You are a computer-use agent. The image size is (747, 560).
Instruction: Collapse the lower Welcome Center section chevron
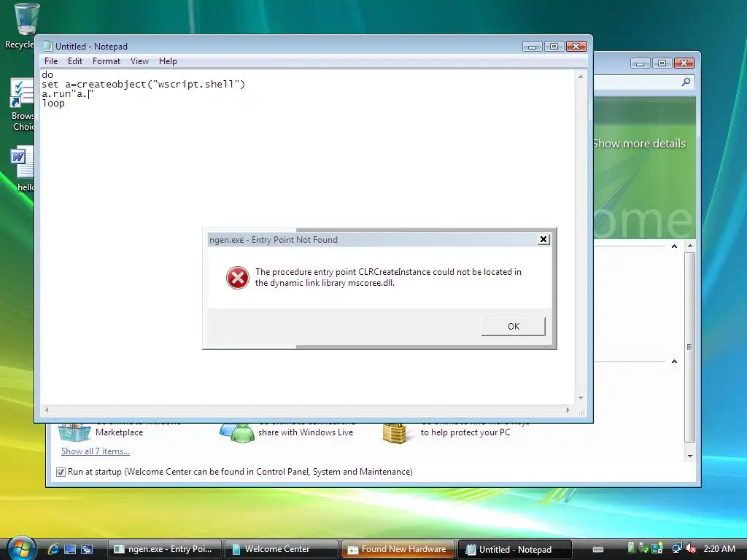pyautogui.click(x=674, y=362)
